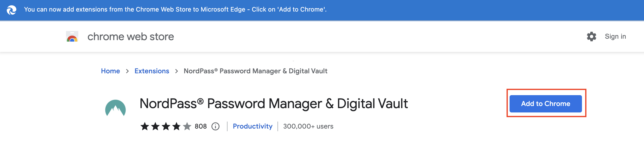Open the Sign in link
Screen dimensions: 644x148
[x=615, y=37]
